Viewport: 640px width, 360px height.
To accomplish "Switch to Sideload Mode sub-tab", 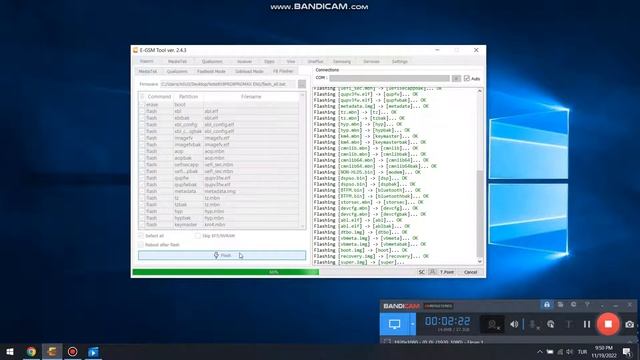I will click(x=249, y=71).
